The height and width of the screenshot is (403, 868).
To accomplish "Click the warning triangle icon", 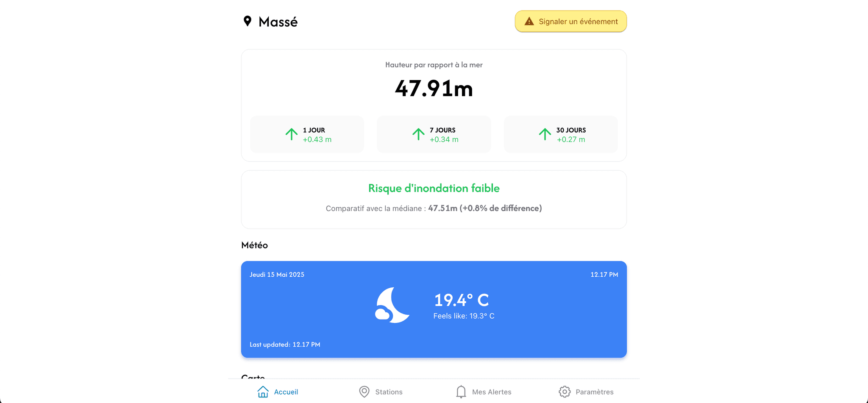I will point(529,22).
